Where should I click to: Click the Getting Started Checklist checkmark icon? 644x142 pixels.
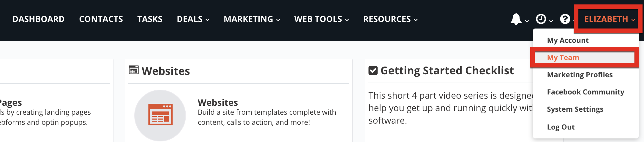373,70
